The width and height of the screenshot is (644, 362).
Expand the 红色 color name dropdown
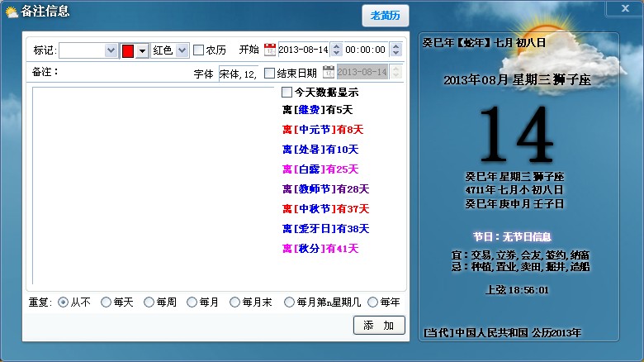pos(182,50)
